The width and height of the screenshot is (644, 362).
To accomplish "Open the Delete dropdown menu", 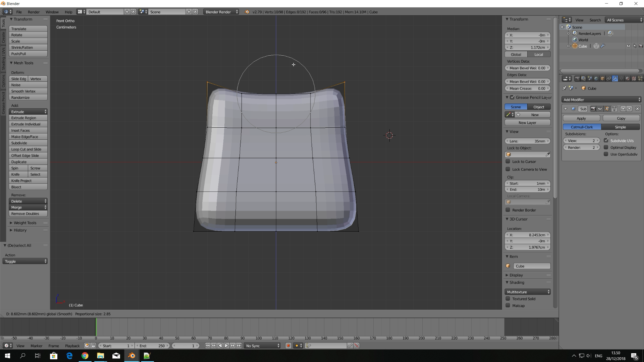I will click(x=28, y=201).
